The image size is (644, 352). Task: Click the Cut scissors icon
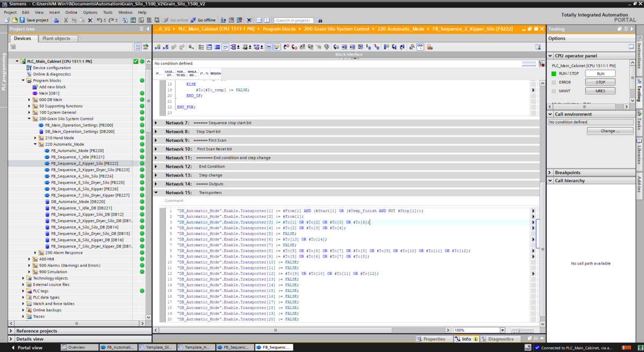pos(66,20)
